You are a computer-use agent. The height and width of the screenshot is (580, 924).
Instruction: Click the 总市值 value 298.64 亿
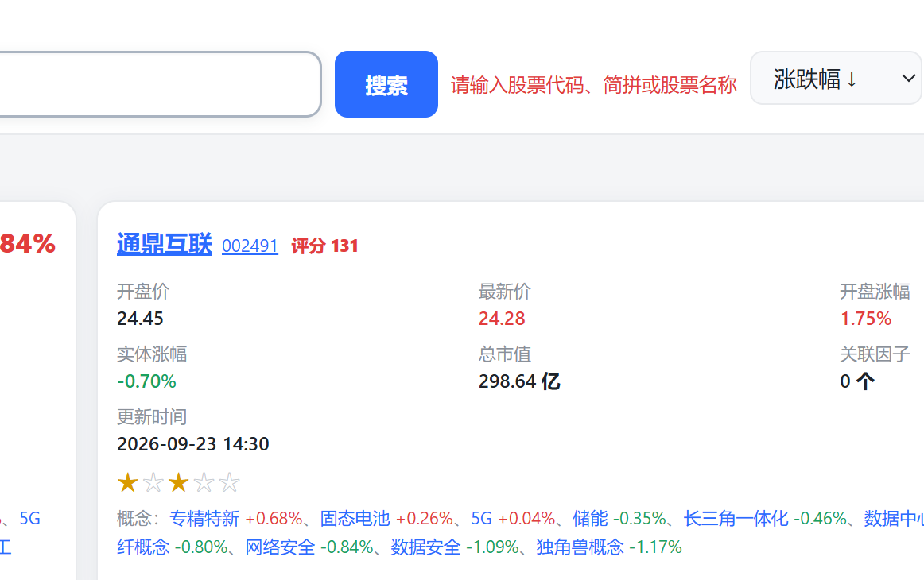click(519, 381)
